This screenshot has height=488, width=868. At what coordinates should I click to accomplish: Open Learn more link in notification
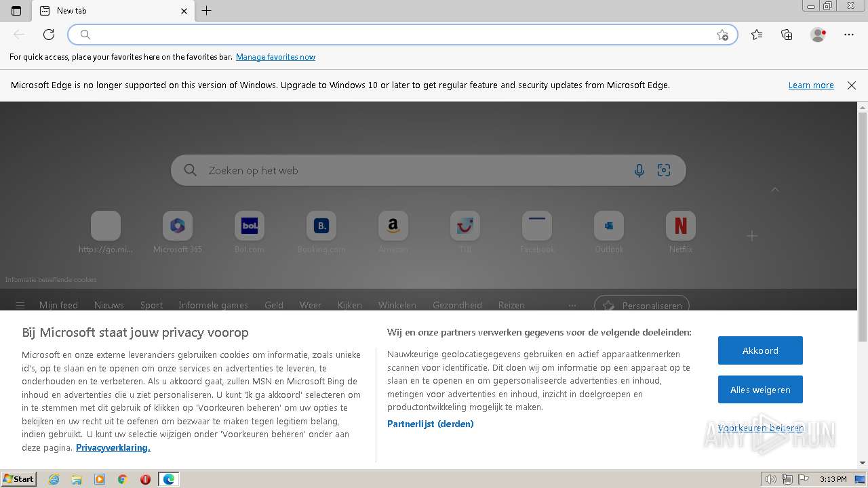click(x=811, y=85)
